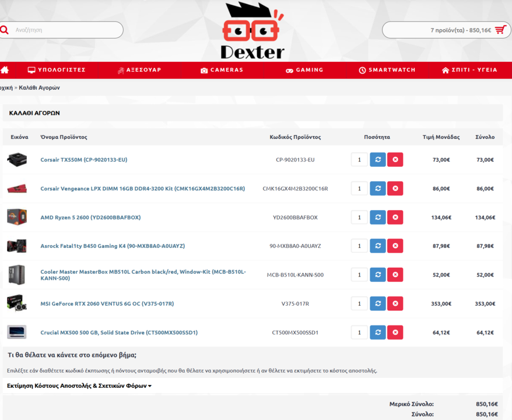This screenshot has height=420, width=512.
Task: Open the CAMERAS menu
Action: 222,70
